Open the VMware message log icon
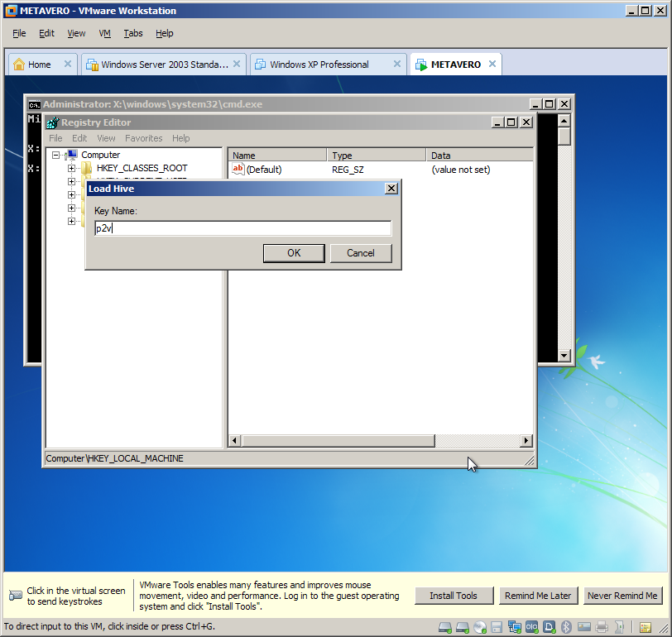This screenshot has width=672, height=637. point(645,628)
